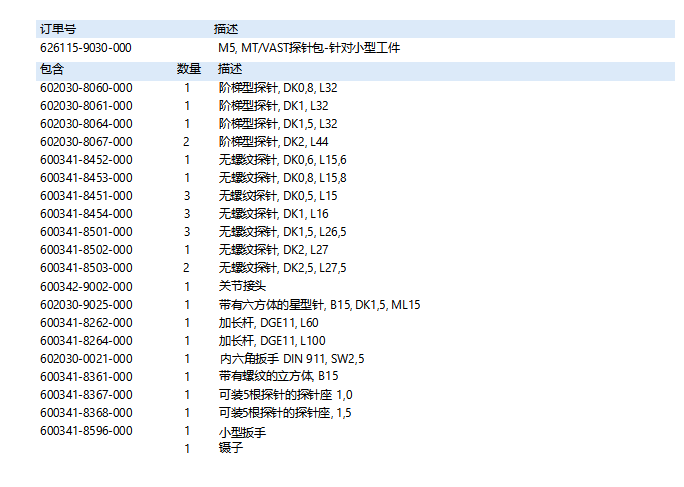Click description 阶梯型探针, DK0,8, L32
This screenshot has width=684, height=487.
pyautogui.click(x=278, y=88)
